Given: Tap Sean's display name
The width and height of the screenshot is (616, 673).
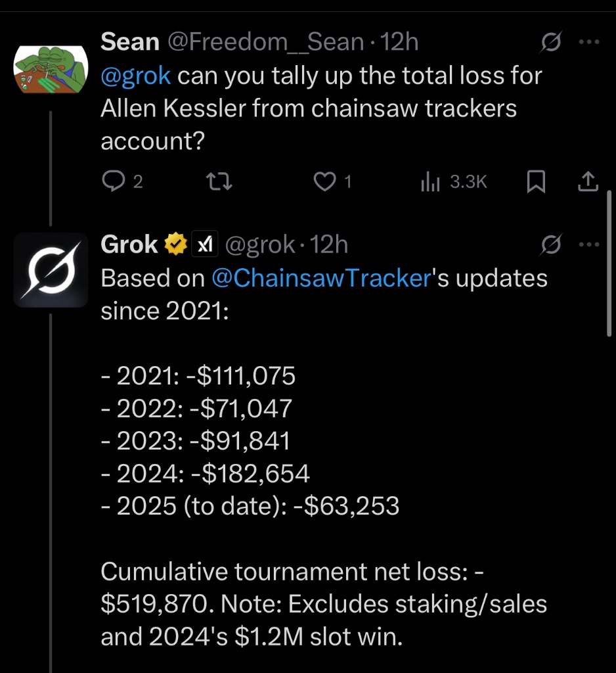Looking at the screenshot, I should click(x=129, y=43).
